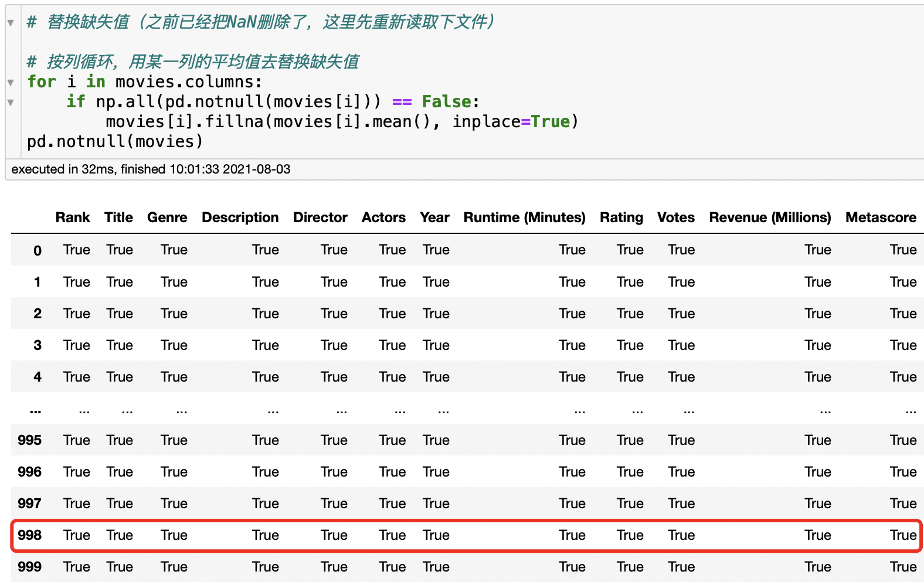This screenshot has height=585, width=924.
Task: Select row index 996
Action: [x=30, y=472]
